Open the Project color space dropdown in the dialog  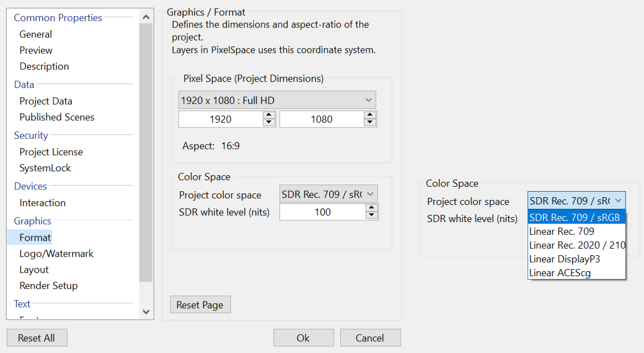(x=328, y=194)
